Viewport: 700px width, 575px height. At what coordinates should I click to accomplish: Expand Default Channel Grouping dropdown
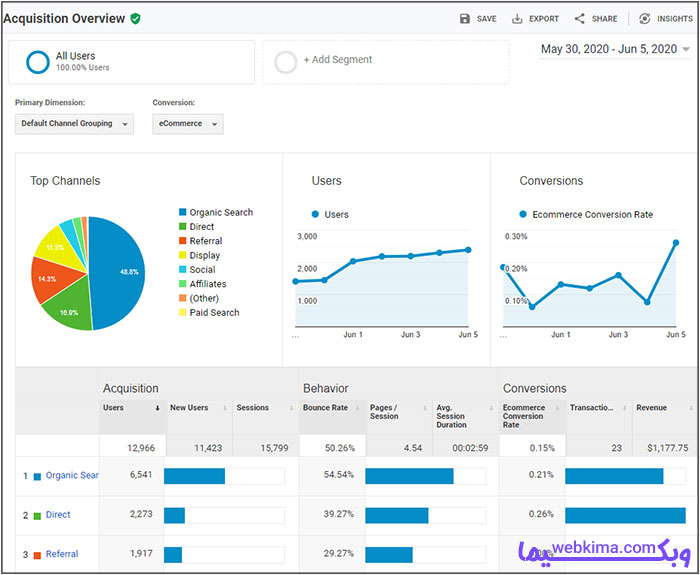coord(74,124)
